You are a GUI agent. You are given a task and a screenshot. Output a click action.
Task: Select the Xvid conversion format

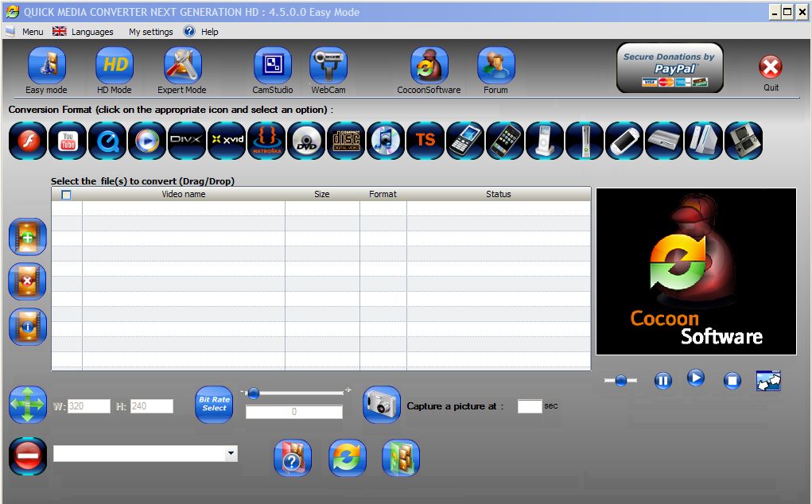227,141
